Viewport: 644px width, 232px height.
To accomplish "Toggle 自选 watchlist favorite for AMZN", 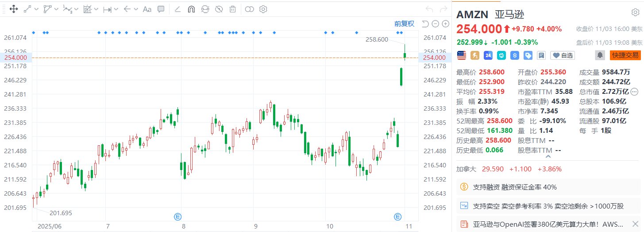I will pos(562,55).
